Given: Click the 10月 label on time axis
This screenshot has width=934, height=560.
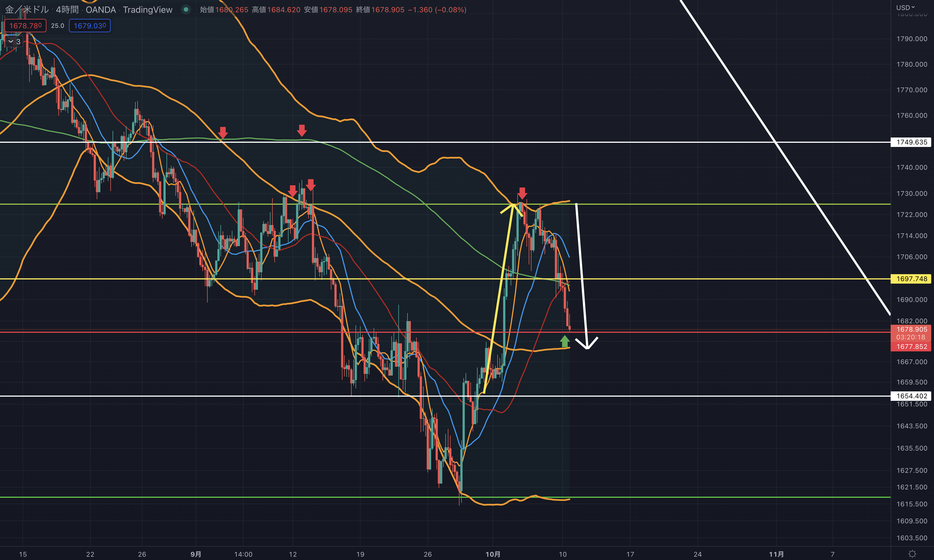Looking at the screenshot, I should pos(493,554).
